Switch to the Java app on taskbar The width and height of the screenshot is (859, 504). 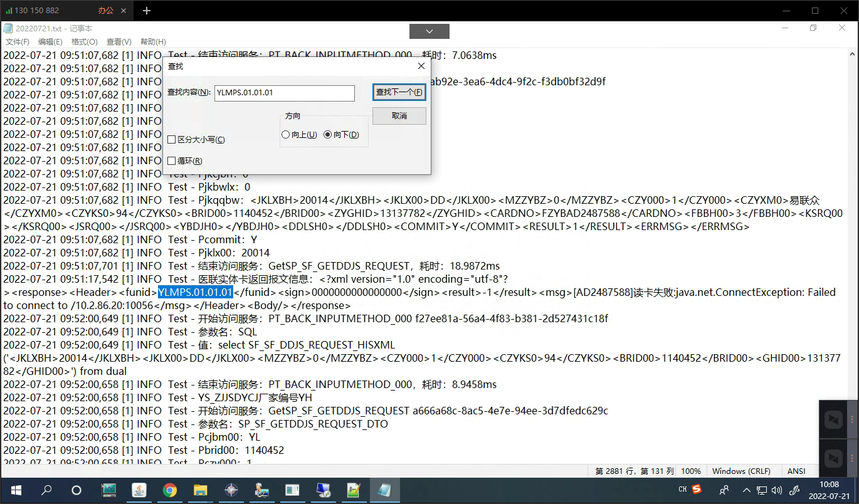click(x=139, y=490)
